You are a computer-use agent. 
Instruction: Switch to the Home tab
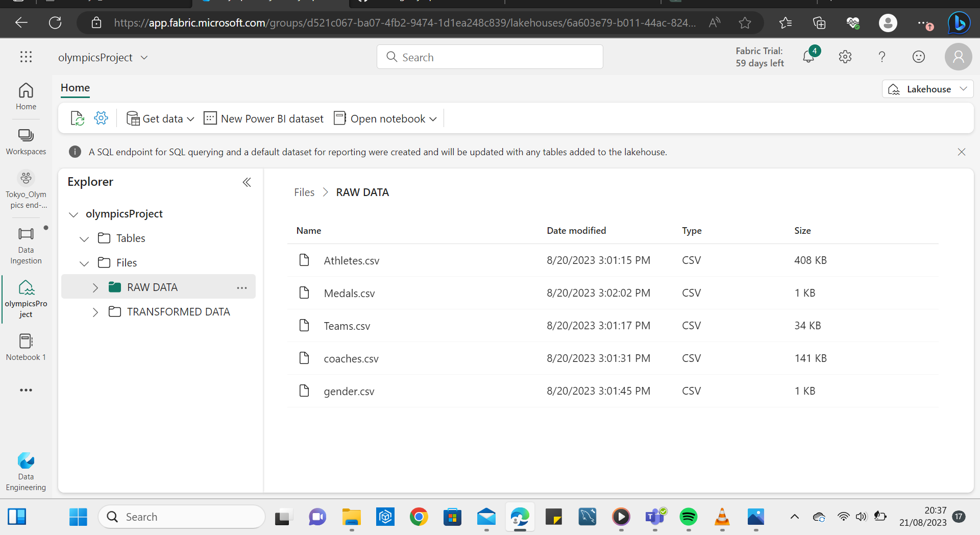75,88
